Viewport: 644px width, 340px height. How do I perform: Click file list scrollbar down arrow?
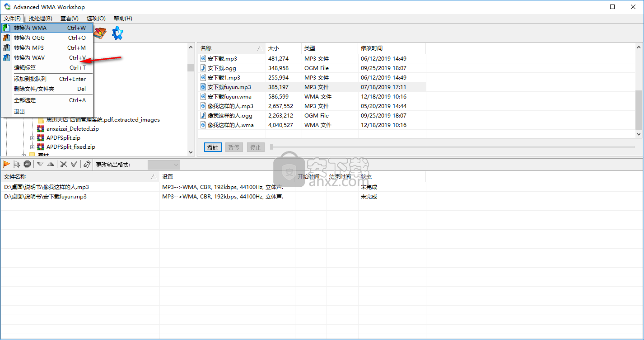(x=639, y=134)
